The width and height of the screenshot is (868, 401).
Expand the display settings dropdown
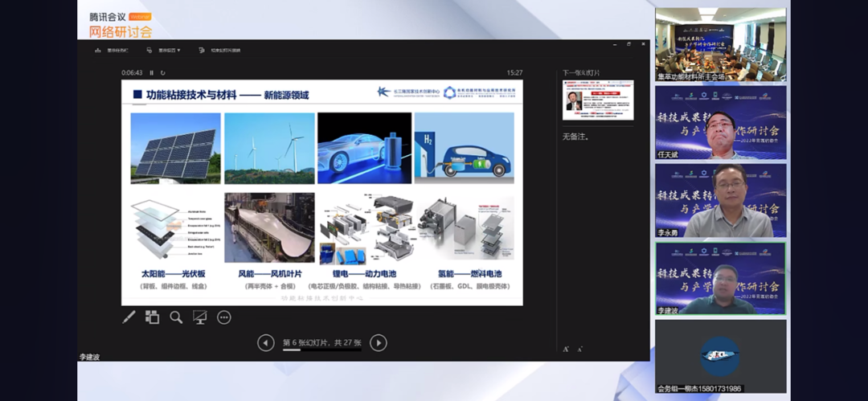click(163, 51)
